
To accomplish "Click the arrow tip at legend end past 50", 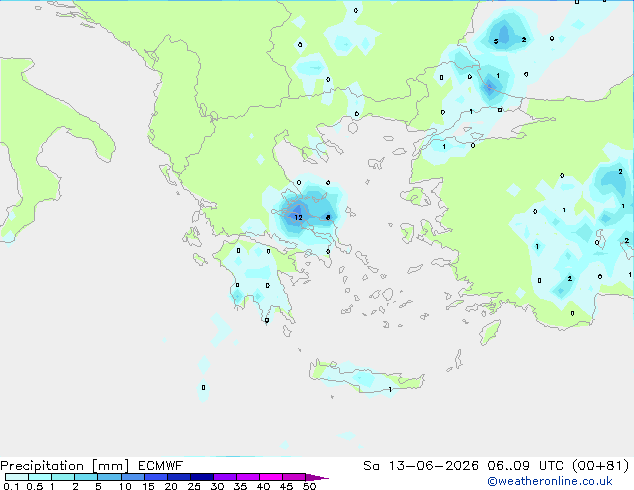I will 319,477.
